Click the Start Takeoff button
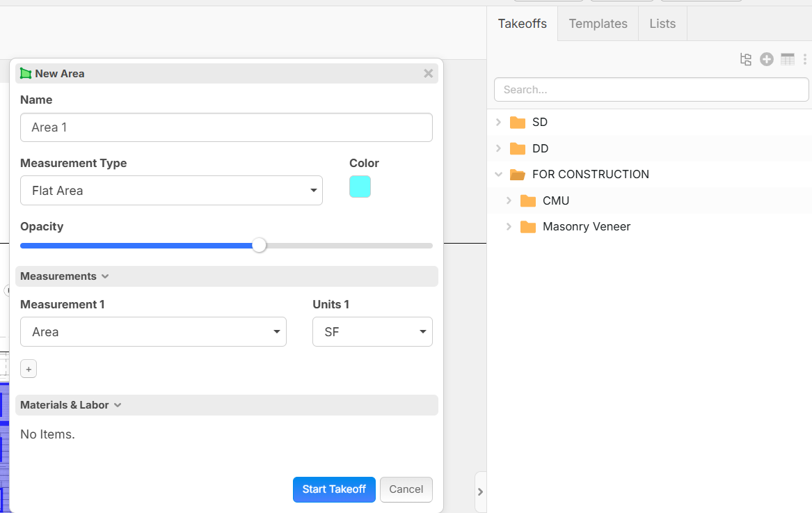Viewport: 812px width, 513px height. tap(334, 489)
